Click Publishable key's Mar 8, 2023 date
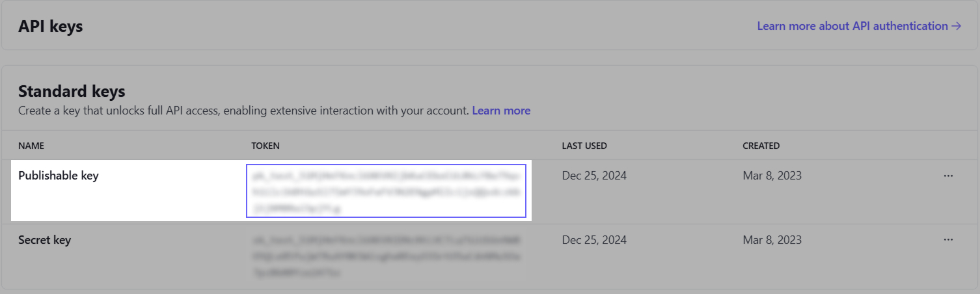 (x=772, y=176)
